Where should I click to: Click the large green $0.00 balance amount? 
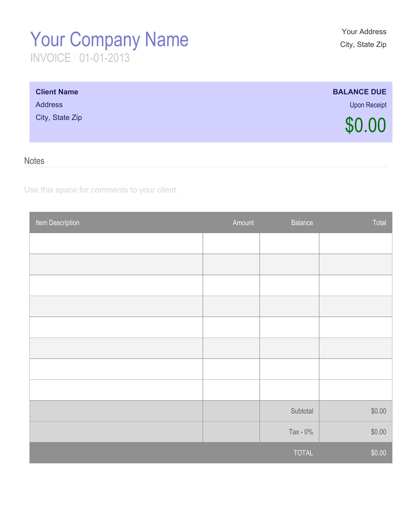(365, 125)
